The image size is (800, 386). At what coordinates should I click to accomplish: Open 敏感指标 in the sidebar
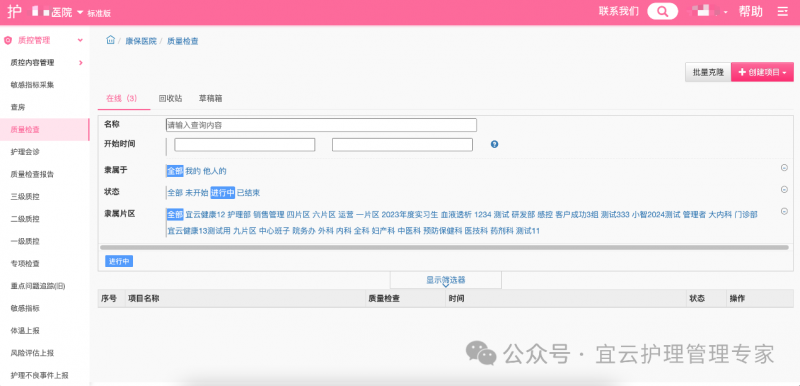[x=25, y=308]
